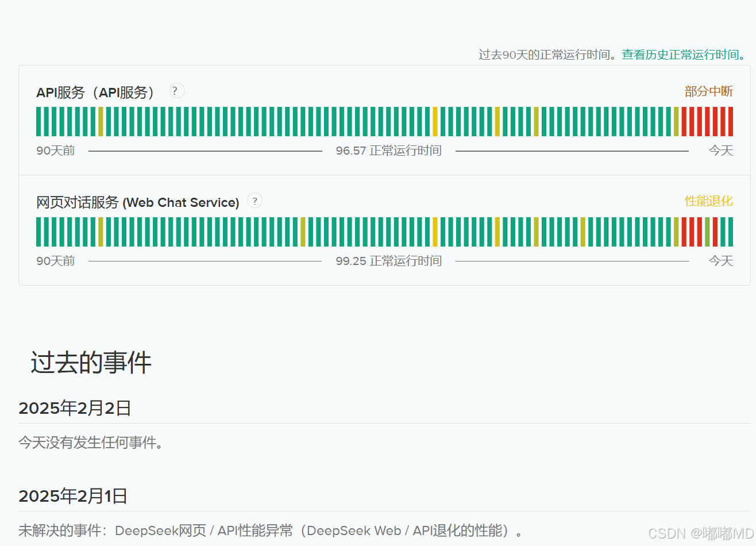Click the 网页对话服务 (Web Chat Service) title
This screenshot has height=546, width=756.
point(138,202)
